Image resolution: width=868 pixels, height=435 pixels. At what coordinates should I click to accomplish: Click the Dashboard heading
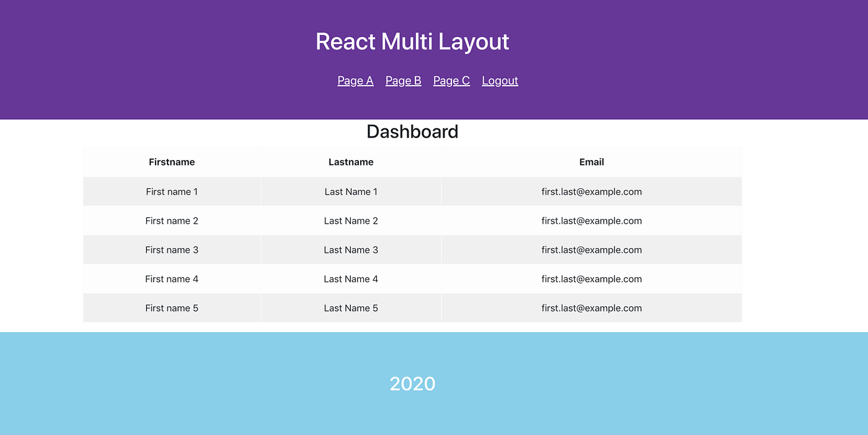point(412,131)
